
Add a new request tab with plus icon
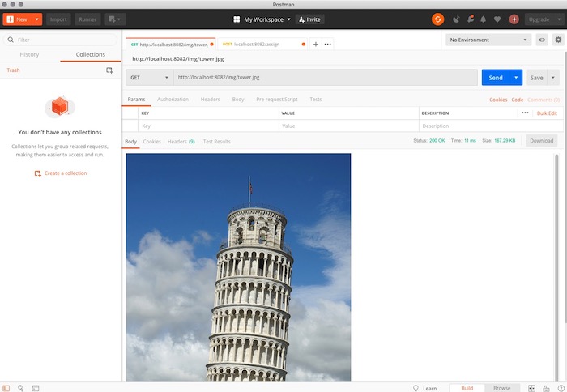click(x=316, y=44)
